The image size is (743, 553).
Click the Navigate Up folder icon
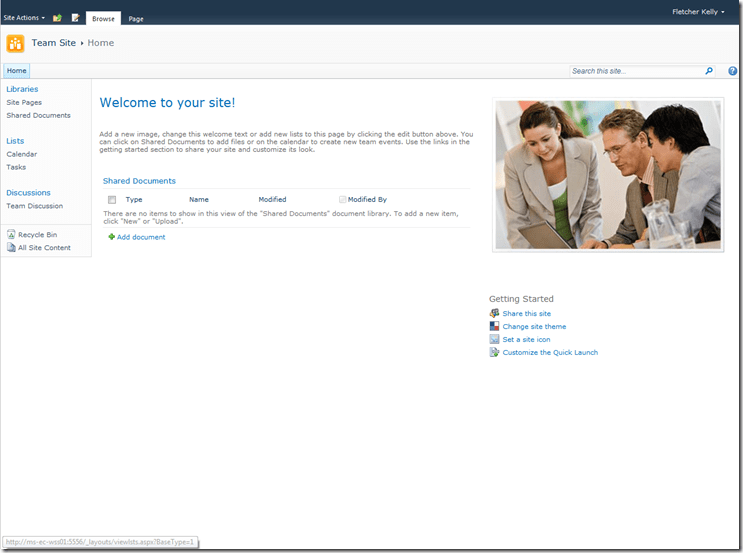tap(57, 18)
